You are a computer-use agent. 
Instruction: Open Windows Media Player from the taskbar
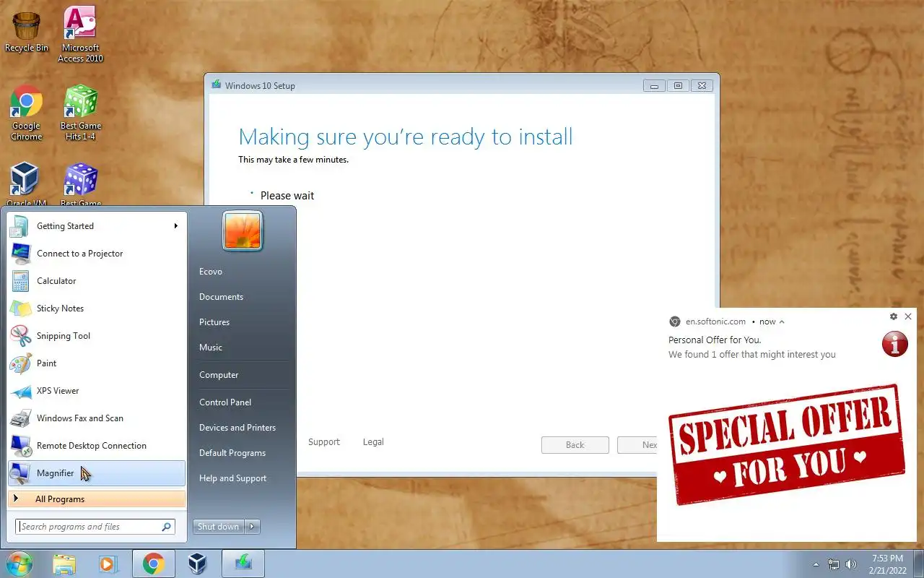[x=108, y=564]
